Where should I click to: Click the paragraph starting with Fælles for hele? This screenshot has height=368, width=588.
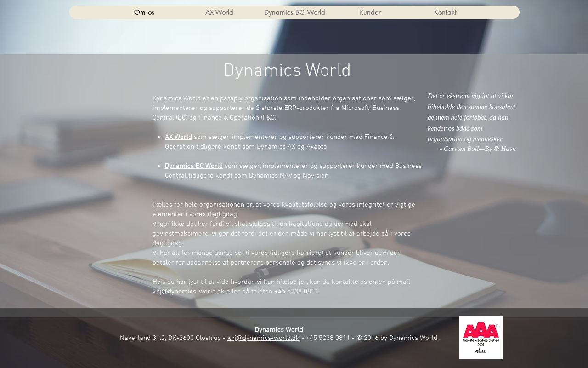(283, 209)
